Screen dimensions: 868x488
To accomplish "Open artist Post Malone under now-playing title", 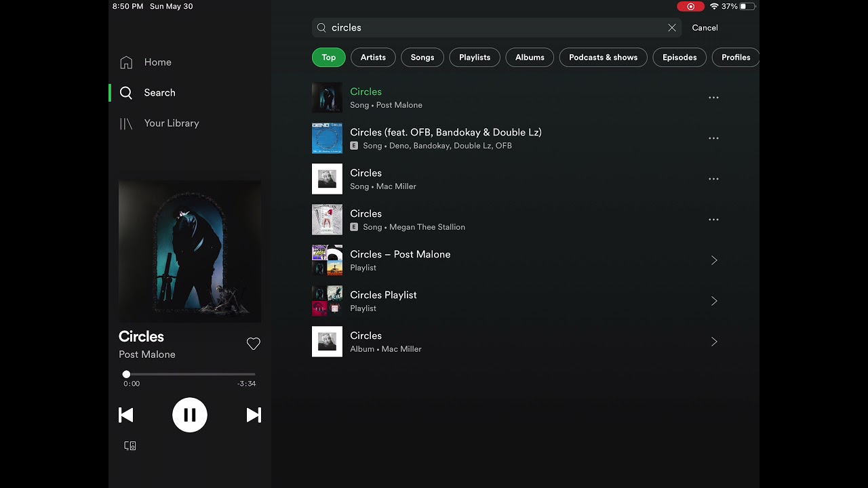I will pyautogui.click(x=147, y=354).
